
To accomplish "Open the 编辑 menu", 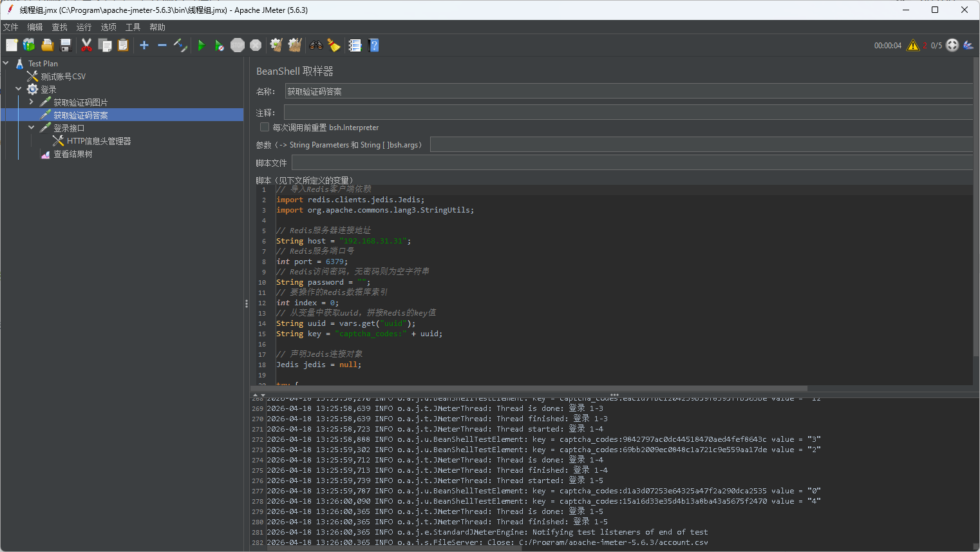I will pyautogui.click(x=35, y=27).
